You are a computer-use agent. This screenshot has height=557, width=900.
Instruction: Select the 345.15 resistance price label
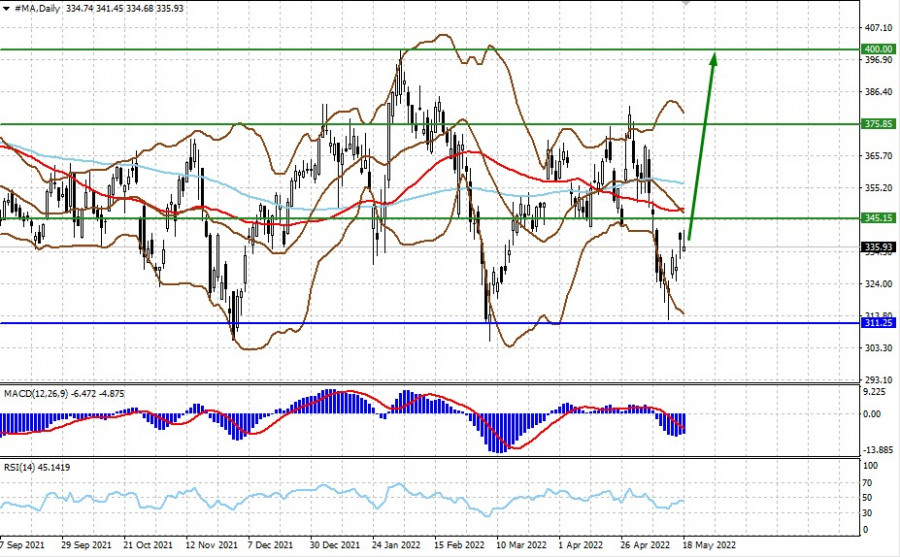pyautogui.click(x=879, y=218)
